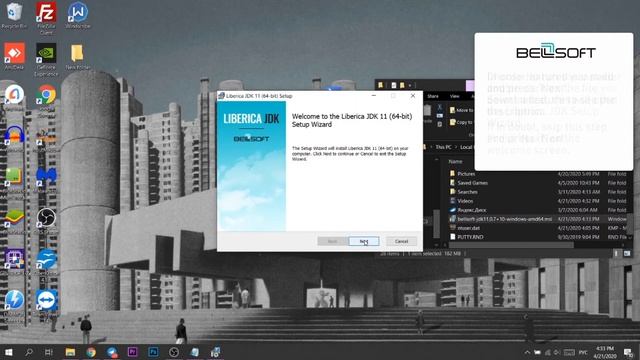Open OBS Studio from the taskbar
640x360 pixels.
pos(174,352)
